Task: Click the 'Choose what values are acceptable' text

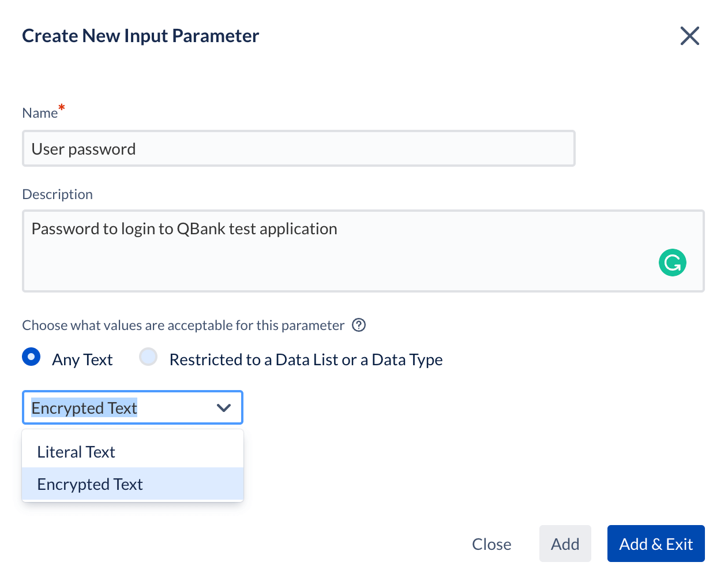Action: point(183,325)
